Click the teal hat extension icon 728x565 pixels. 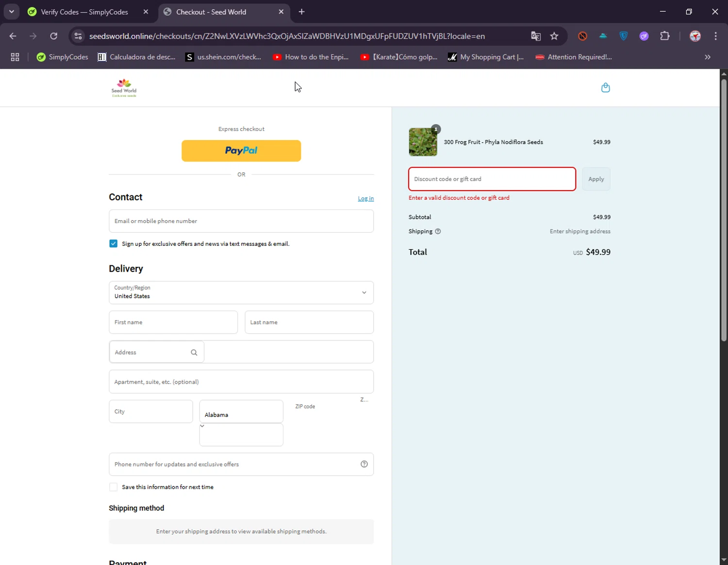click(603, 36)
